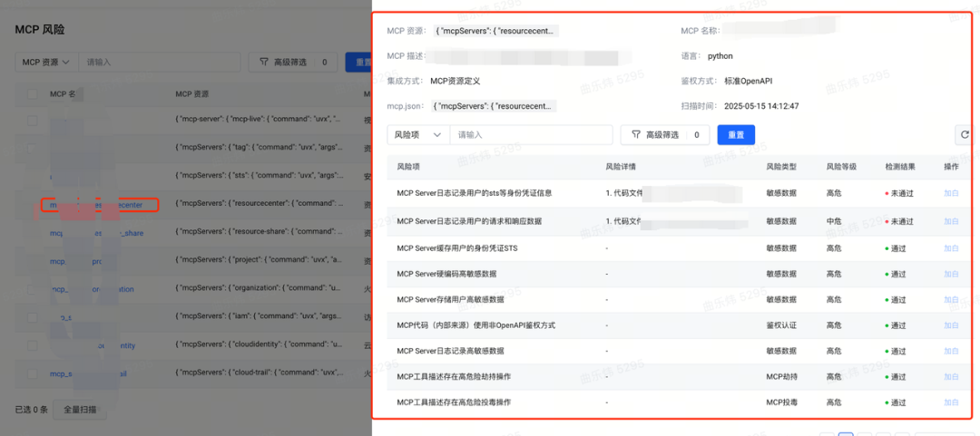Click the blue 重置 button in detail panel
This screenshot has width=980, height=436.
[x=736, y=134]
